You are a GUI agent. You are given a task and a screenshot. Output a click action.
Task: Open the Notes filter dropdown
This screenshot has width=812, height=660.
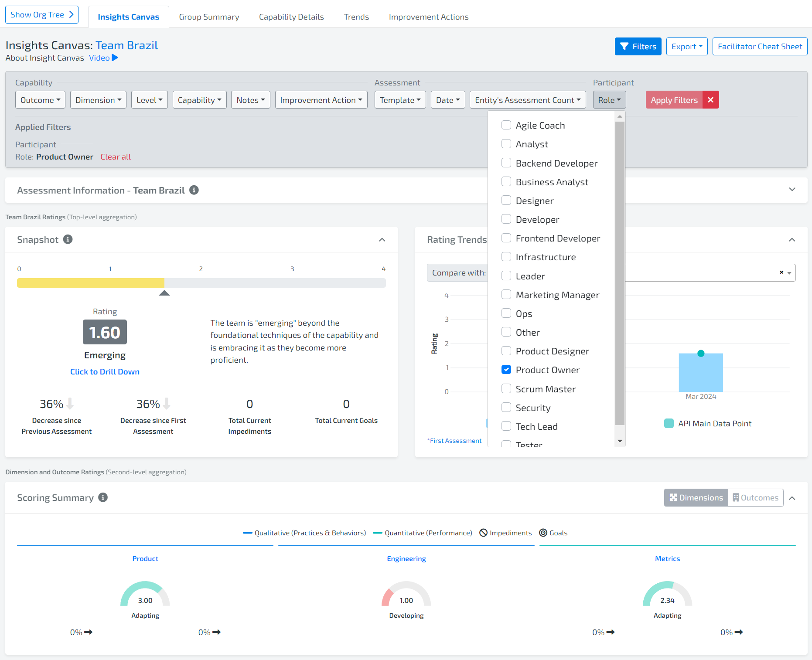[251, 100]
